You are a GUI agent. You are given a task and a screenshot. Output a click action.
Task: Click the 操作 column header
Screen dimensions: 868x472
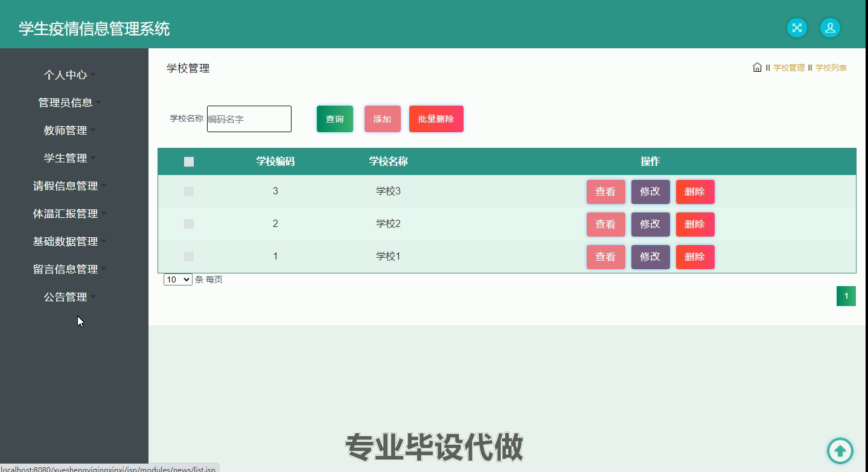(x=650, y=161)
